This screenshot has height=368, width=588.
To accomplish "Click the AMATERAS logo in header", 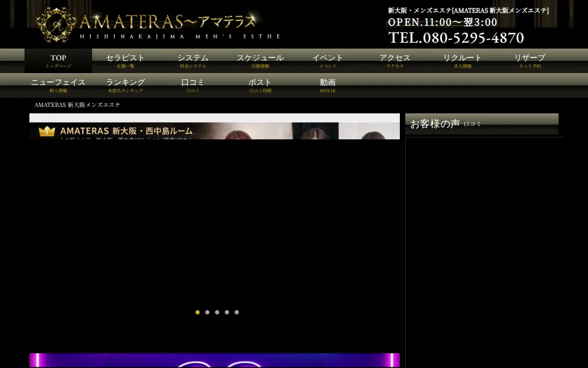I will pyautogui.click(x=158, y=25).
